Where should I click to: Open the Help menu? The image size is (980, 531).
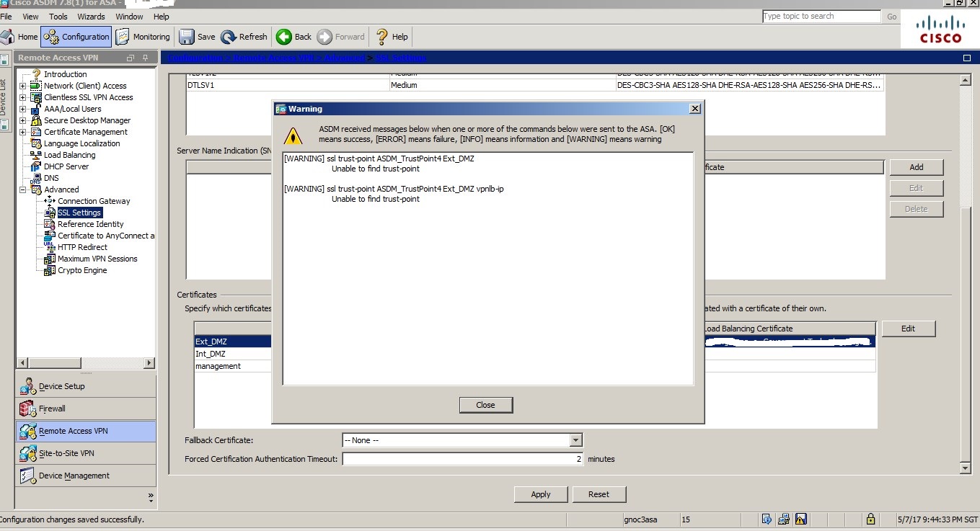point(162,16)
